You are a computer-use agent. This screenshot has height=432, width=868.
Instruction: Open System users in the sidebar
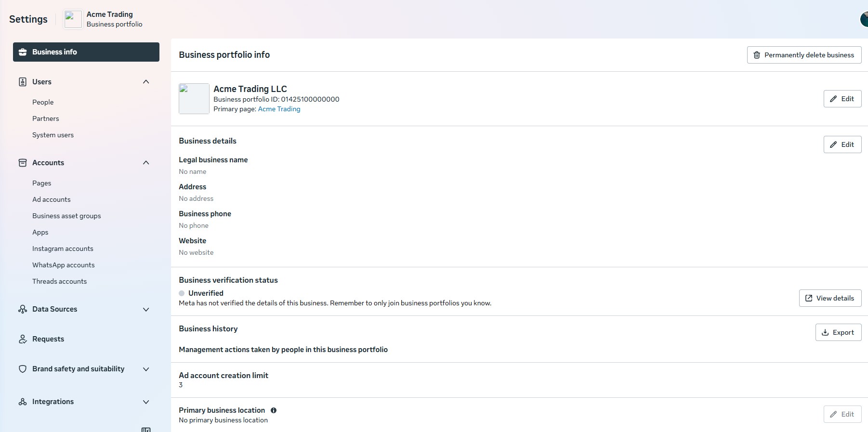(x=53, y=135)
